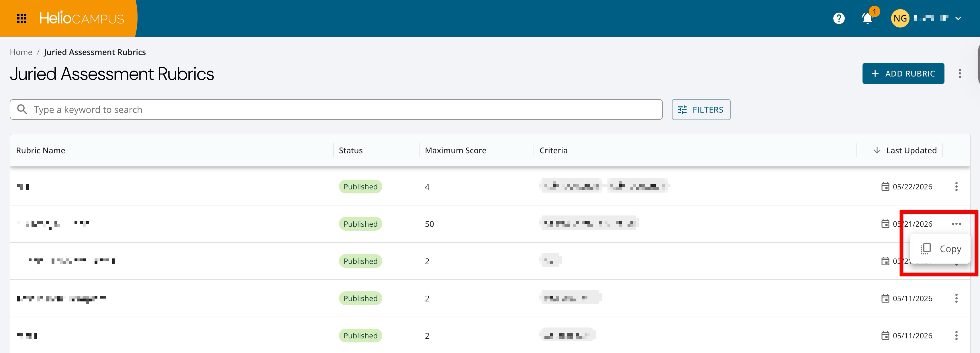Click Published badge in score 50 row
This screenshot has height=353, width=980.
coord(360,224)
